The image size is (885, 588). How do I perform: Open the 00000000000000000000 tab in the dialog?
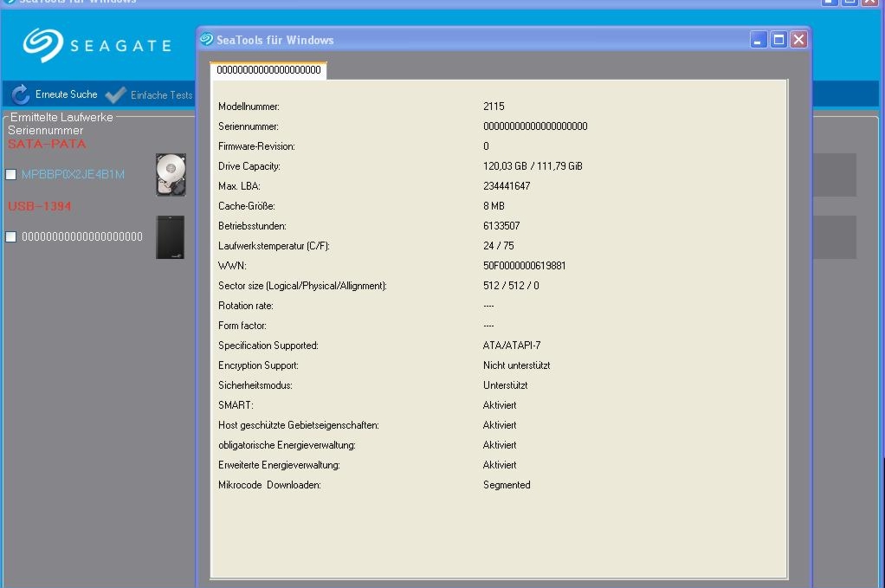coord(268,70)
